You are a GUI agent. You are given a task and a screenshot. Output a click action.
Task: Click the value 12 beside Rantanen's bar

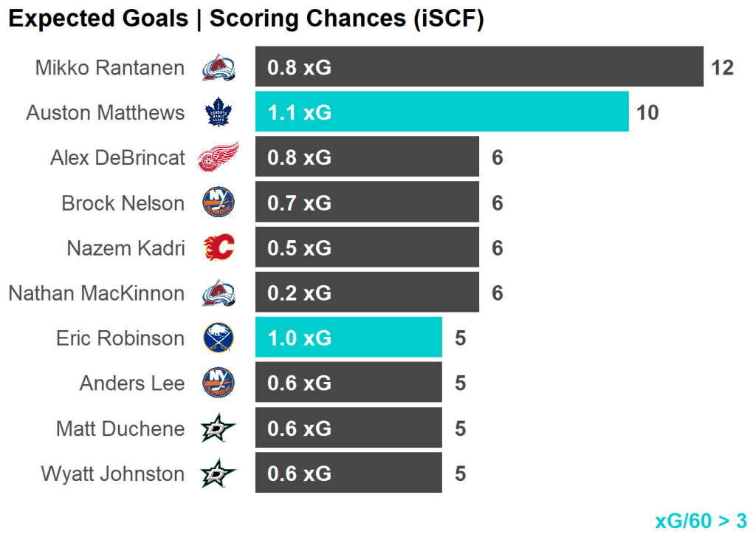tap(722, 68)
